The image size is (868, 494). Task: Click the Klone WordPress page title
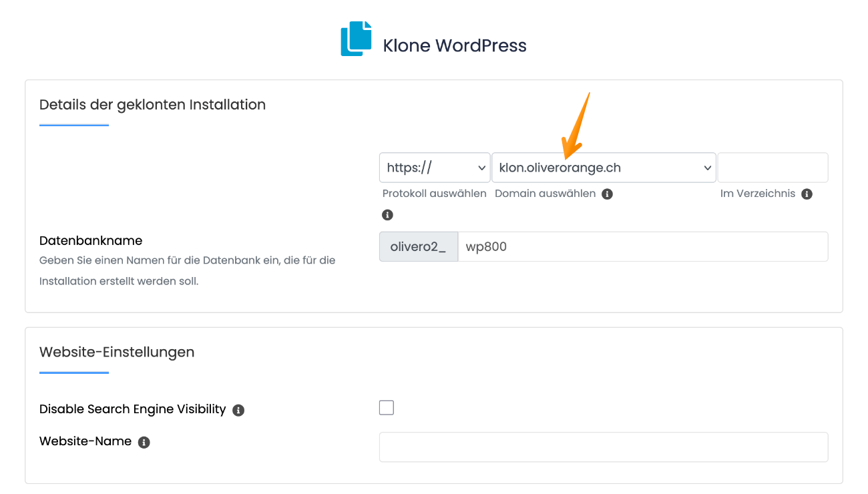tap(455, 45)
